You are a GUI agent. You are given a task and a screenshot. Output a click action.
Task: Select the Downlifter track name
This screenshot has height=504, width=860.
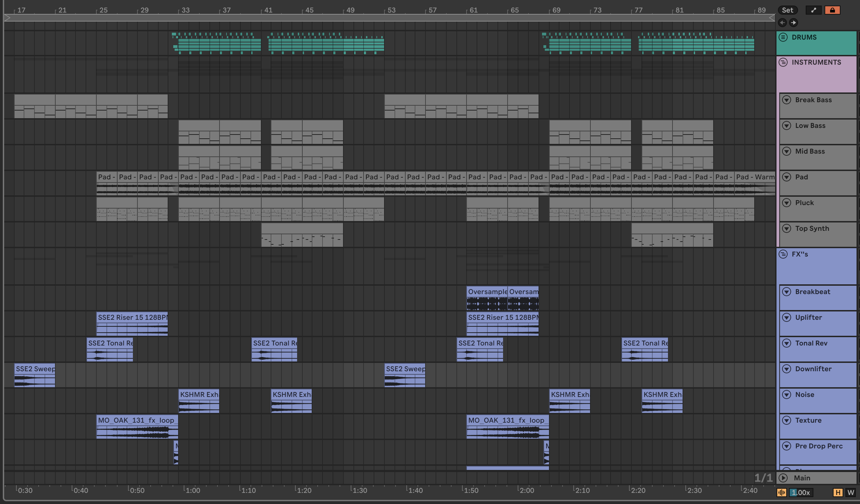click(x=813, y=369)
